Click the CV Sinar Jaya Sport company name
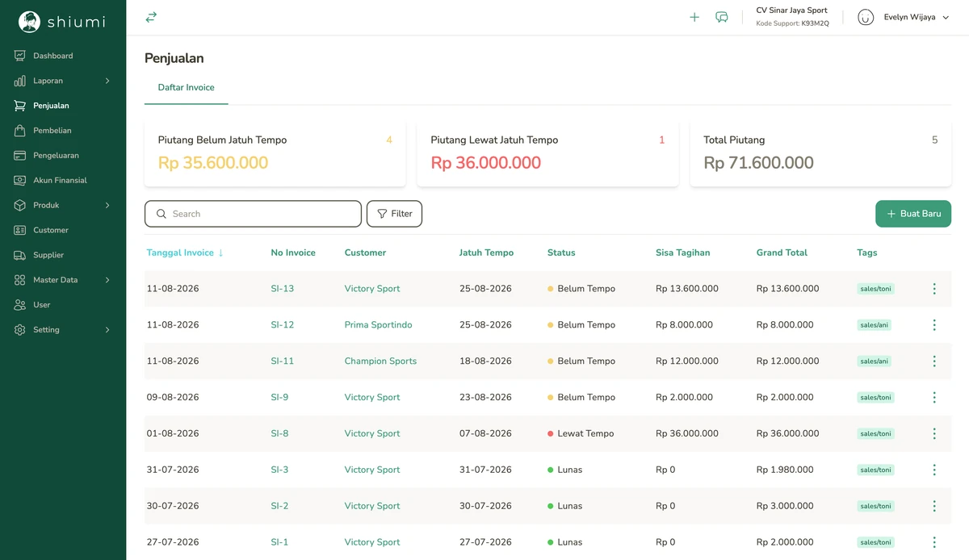Image resolution: width=969 pixels, height=560 pixels. (791, 10)
